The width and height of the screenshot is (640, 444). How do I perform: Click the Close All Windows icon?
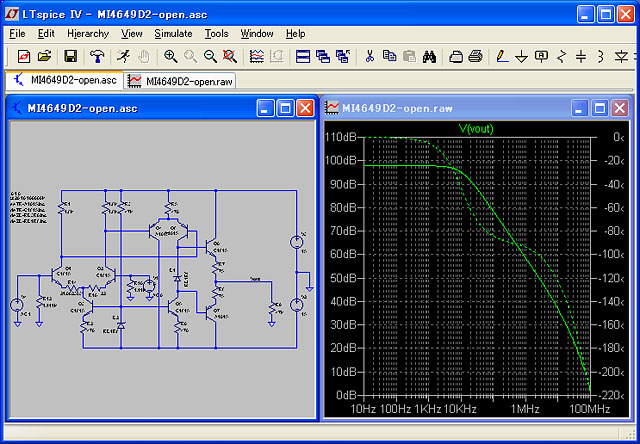tap(343, 56)
